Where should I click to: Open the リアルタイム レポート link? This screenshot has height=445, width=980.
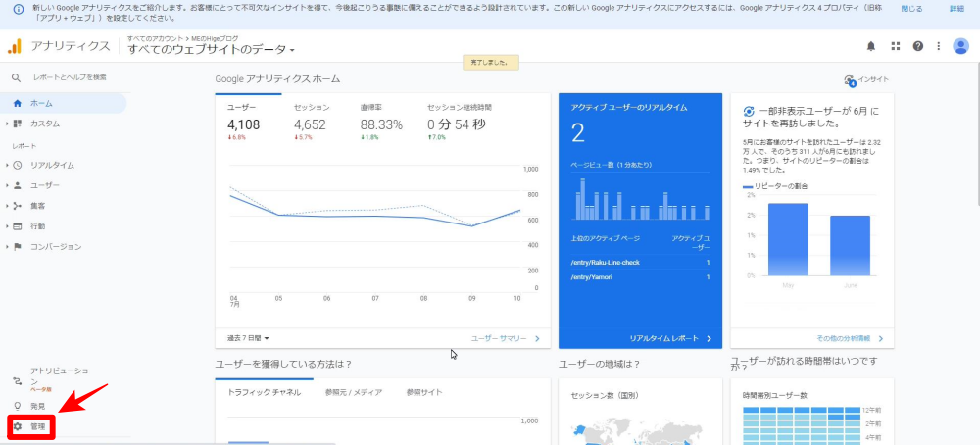pos(670,338)
